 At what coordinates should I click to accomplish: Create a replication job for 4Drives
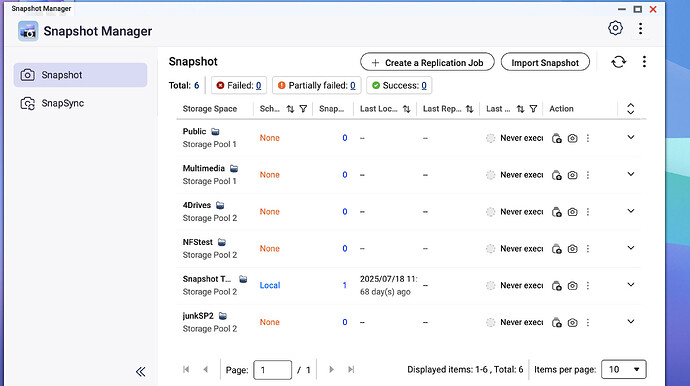[557, 212]
